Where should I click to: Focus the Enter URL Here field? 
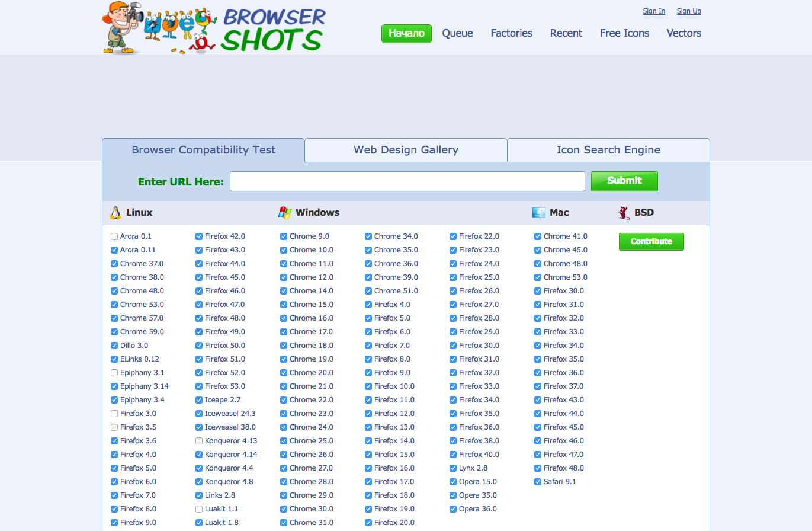coord(407,181)
